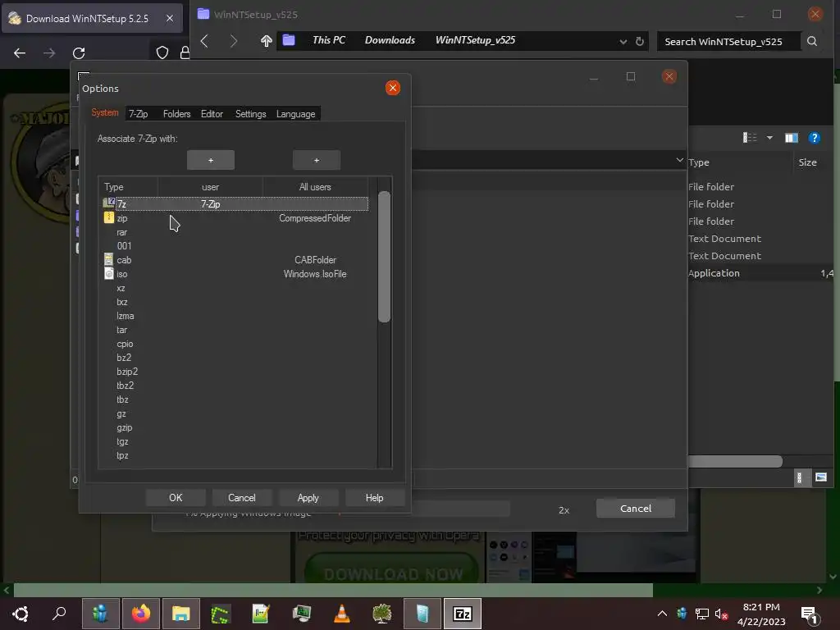Select the zip file type row
840x630 pixels.
[x=235, y=218]
